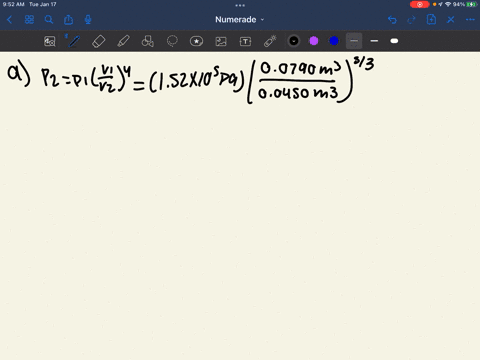Select the Highlighter tool
This screenshot has height=360, width=480.
point(123,41)
